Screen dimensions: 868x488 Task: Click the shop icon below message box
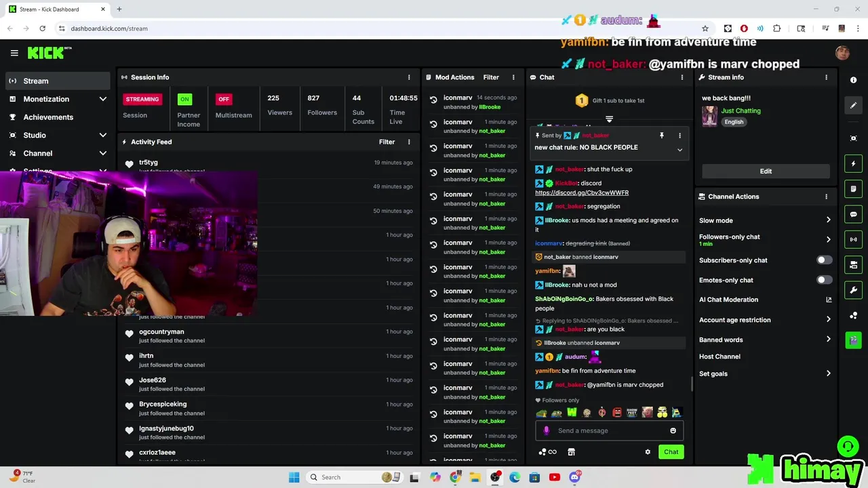(x=571, y=452)
